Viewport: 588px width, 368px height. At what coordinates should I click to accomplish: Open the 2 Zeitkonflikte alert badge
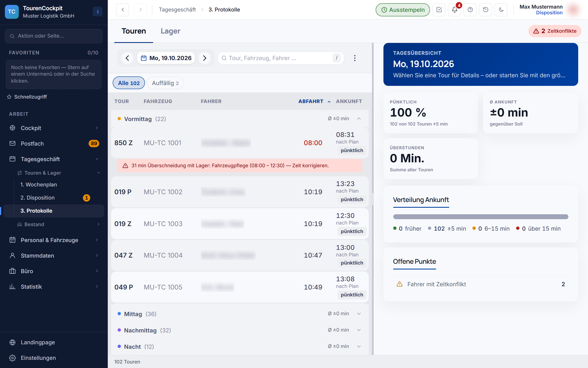coord(555,31)
